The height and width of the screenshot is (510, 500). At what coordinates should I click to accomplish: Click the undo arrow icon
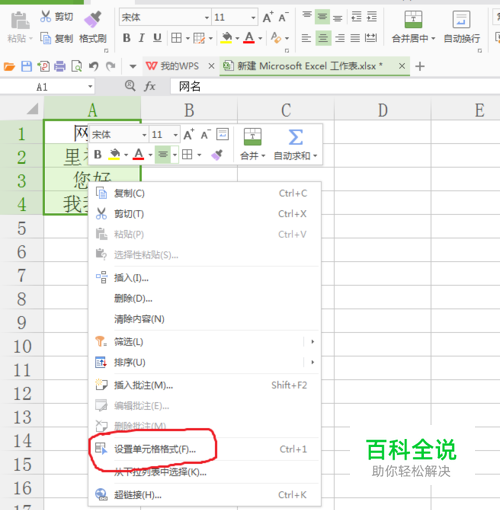94,66
